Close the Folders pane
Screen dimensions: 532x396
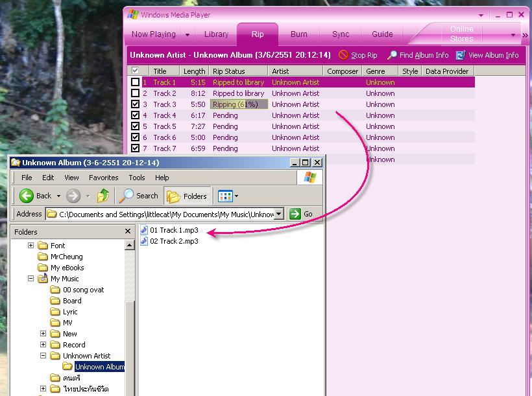pos(128,231)
